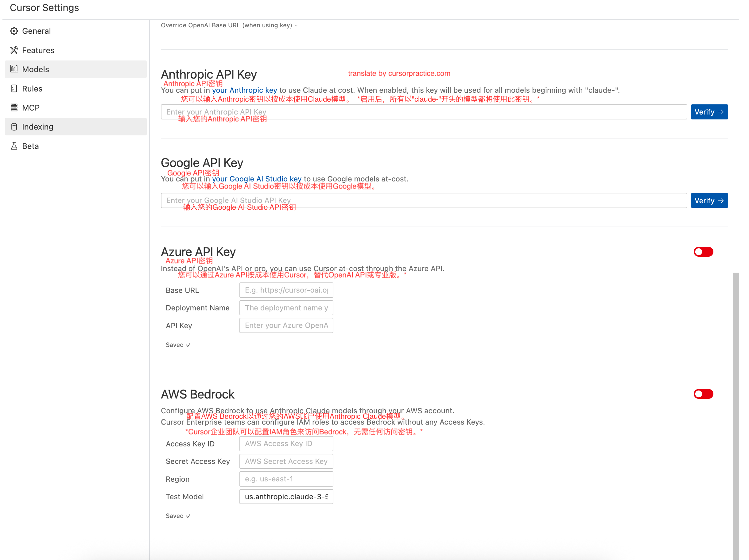Screen dimensions: 749x560
Task: Enable the AWS Bedrock switch
Action: (703, 394)
